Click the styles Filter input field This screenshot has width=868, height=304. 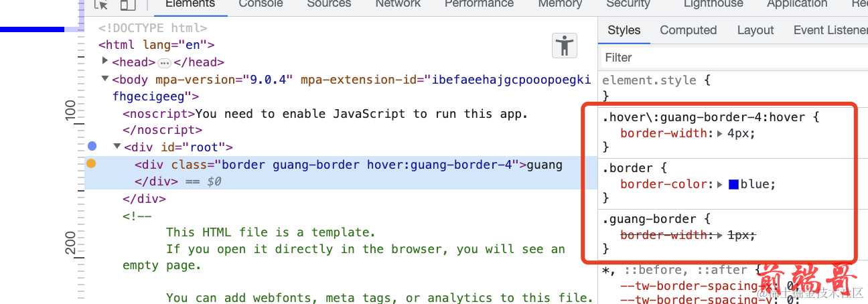point(730,58)
